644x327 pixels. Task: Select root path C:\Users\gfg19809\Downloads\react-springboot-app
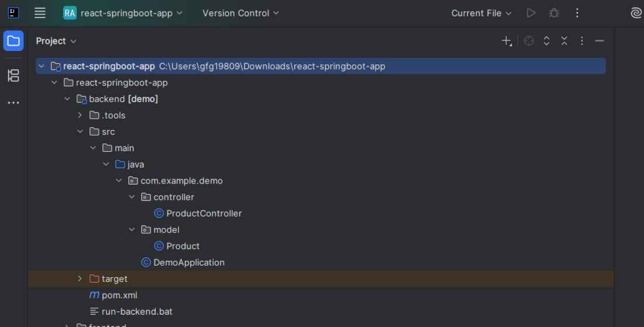point(272,66)
